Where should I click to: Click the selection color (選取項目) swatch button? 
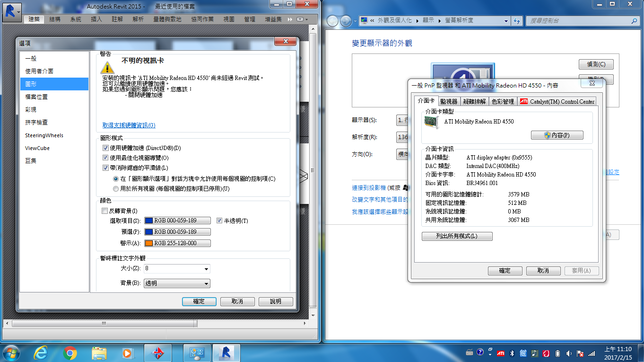pyautogui.click(x=177, y=221)
